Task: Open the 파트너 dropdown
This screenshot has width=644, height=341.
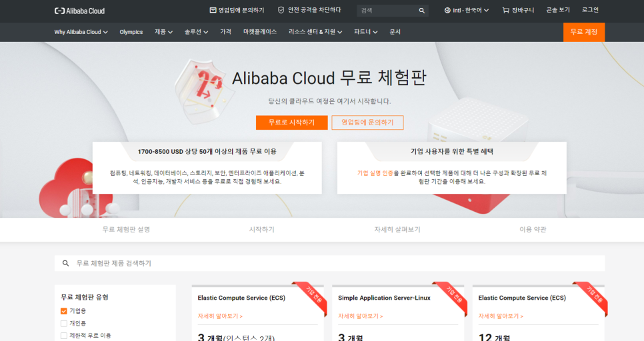Action: coord(366,32)
